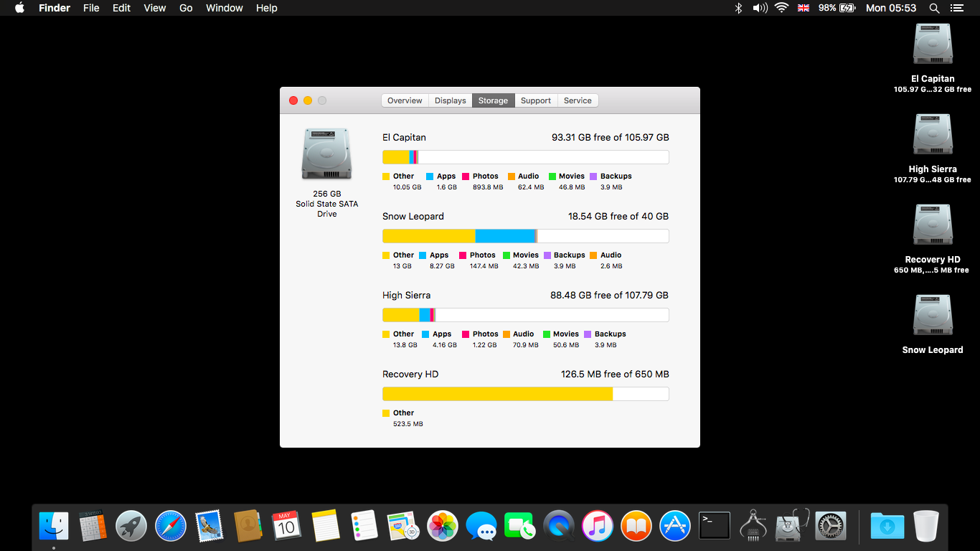Open the Trash in dock
980x551 pixels.
pyautogui.click(x=926, y=526)
